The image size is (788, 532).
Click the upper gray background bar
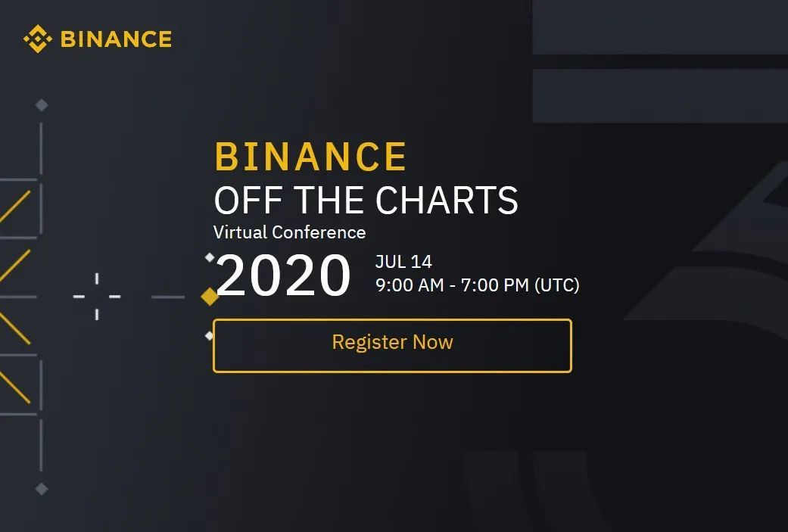coord(660,27)
